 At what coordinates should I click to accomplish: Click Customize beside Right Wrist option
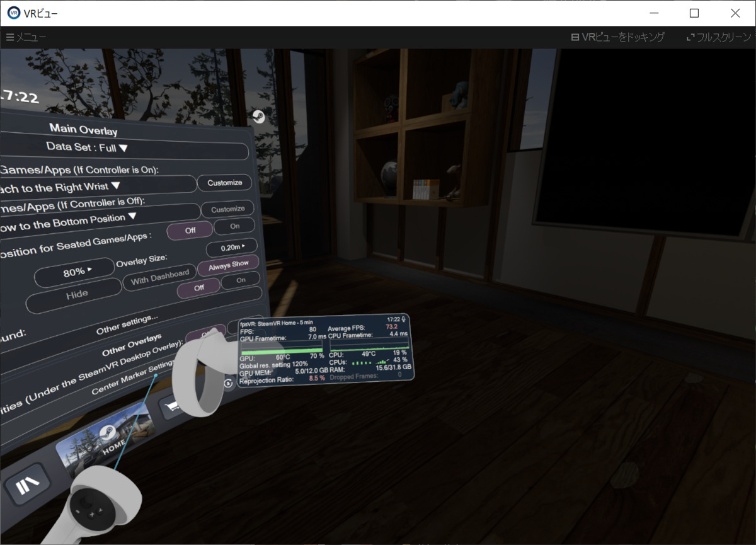pos(225,183)
